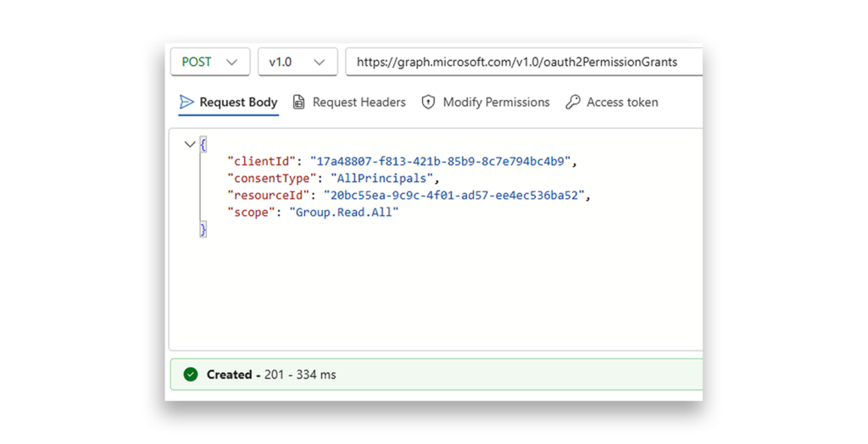Click the "scope" key
This screenshot has height=444, width=868.
251,213
